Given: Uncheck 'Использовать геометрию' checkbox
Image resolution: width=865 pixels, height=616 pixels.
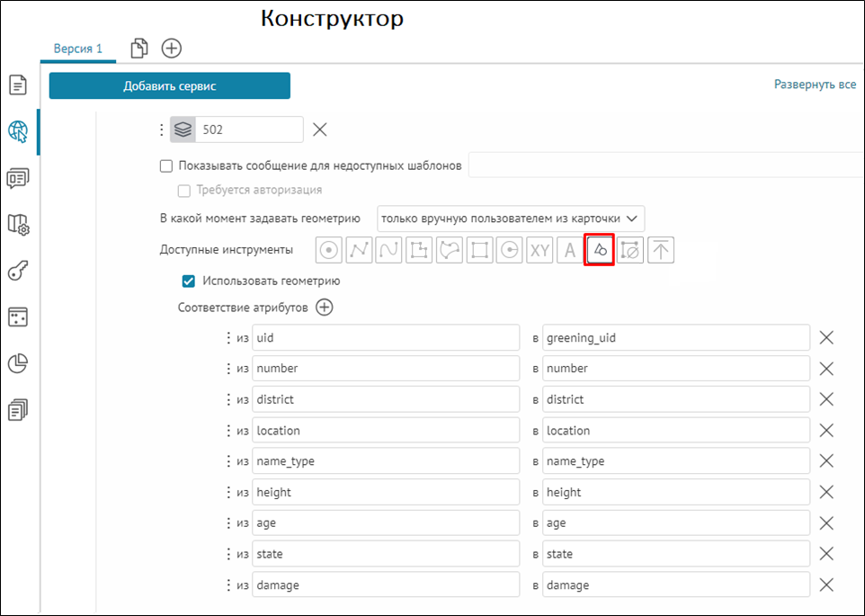Looking at the screenshot, I should 189,281.
